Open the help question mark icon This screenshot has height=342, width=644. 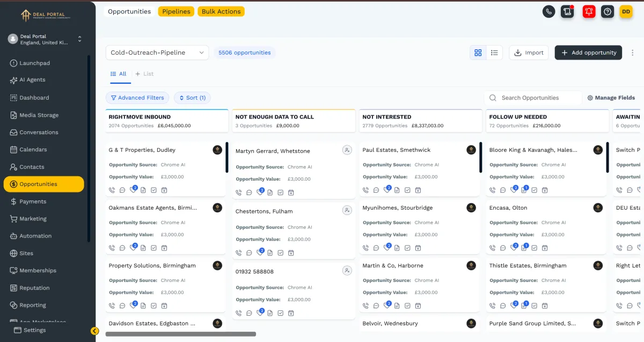click(x=608, y=11)
